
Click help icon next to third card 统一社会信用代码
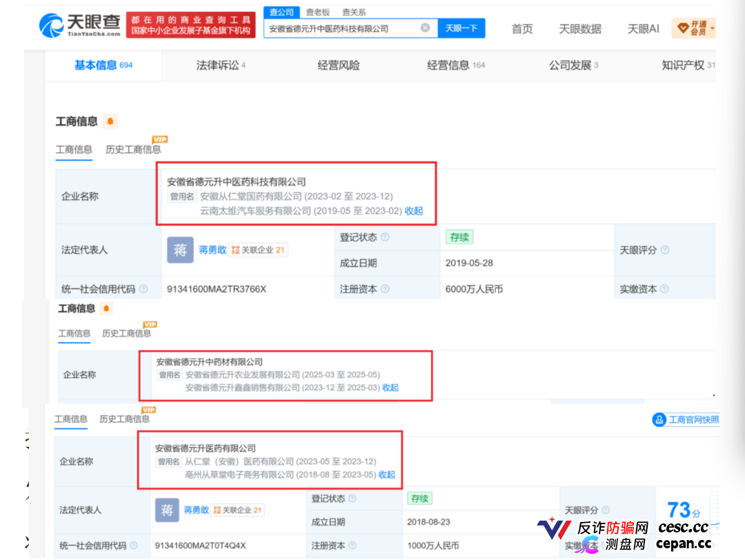(x=134, y=546)
